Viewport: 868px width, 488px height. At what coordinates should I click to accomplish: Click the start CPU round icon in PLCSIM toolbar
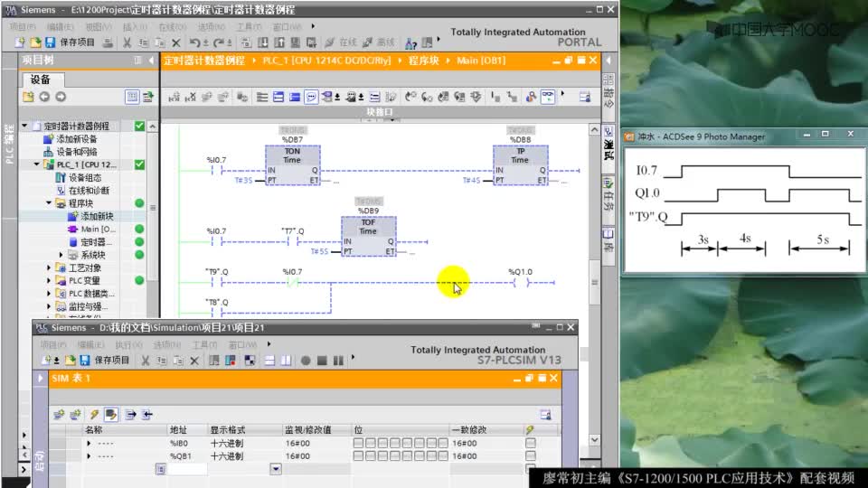(x=305, y=361)
